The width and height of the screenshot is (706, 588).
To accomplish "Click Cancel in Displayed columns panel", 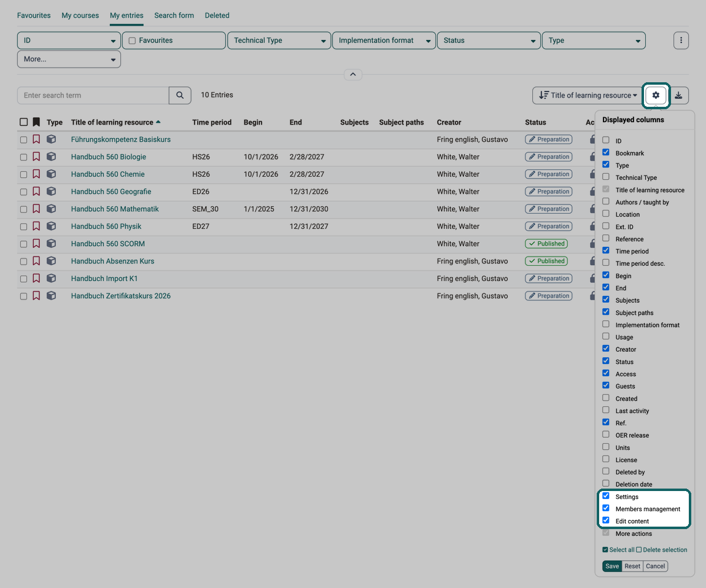I will pyautogui.click(x=655, y=566).
